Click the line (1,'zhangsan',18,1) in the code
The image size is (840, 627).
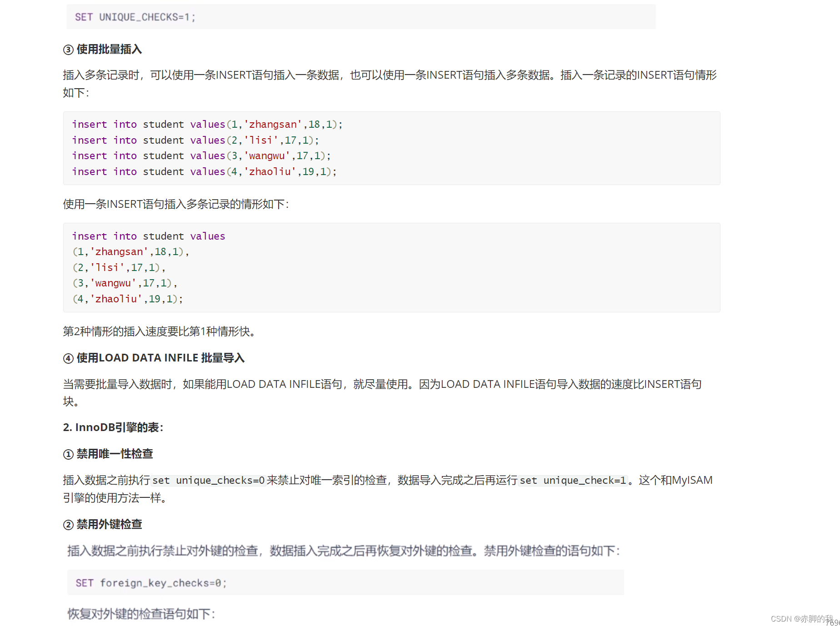tap(130, 251)
